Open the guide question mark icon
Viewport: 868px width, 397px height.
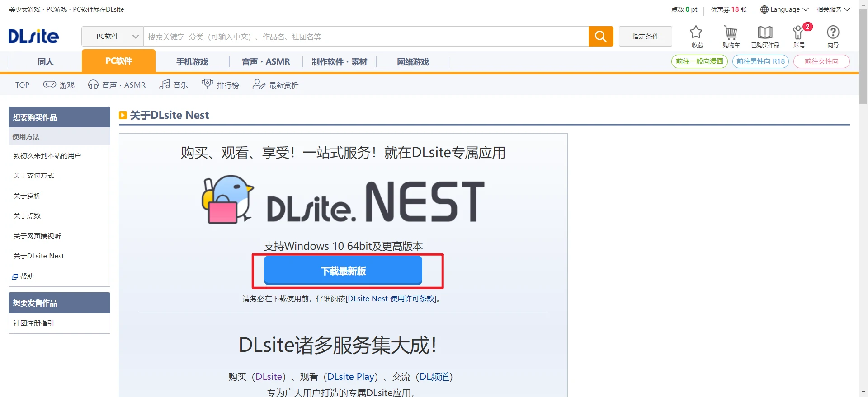833,36
